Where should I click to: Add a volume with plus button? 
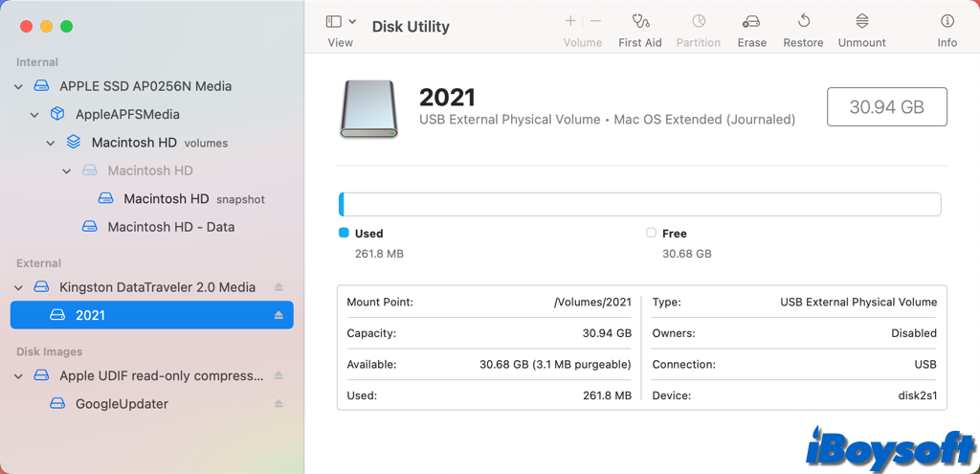coord(570,21)
